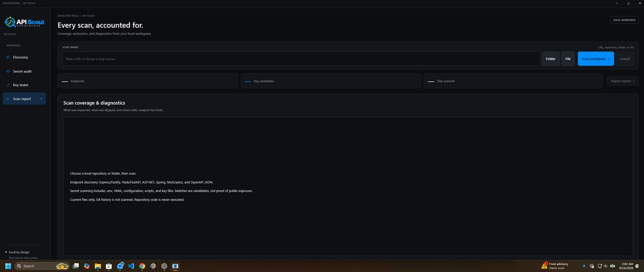Open File Explorer from the taskbar
Screen dimensions: 644x272
tap(98, 266)
